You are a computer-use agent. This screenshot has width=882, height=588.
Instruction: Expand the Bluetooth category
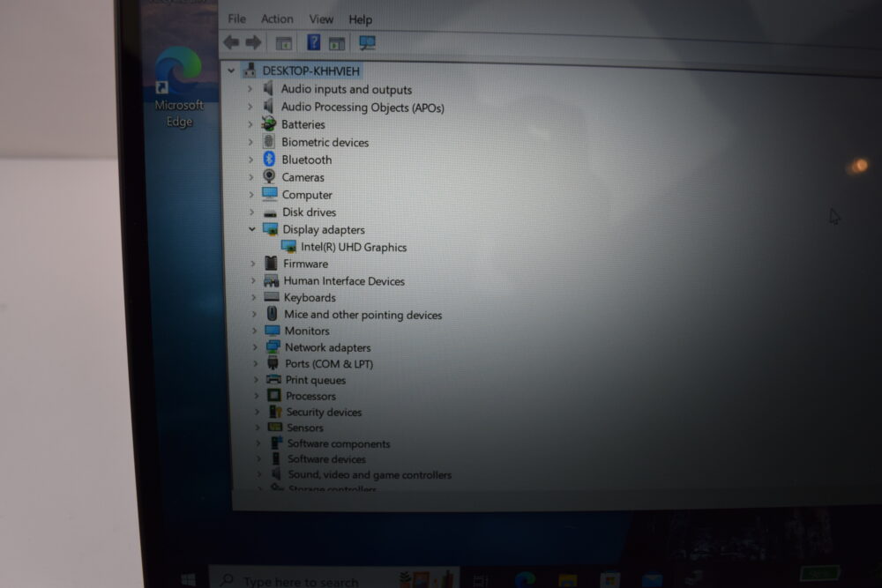(x=250, y=160)
